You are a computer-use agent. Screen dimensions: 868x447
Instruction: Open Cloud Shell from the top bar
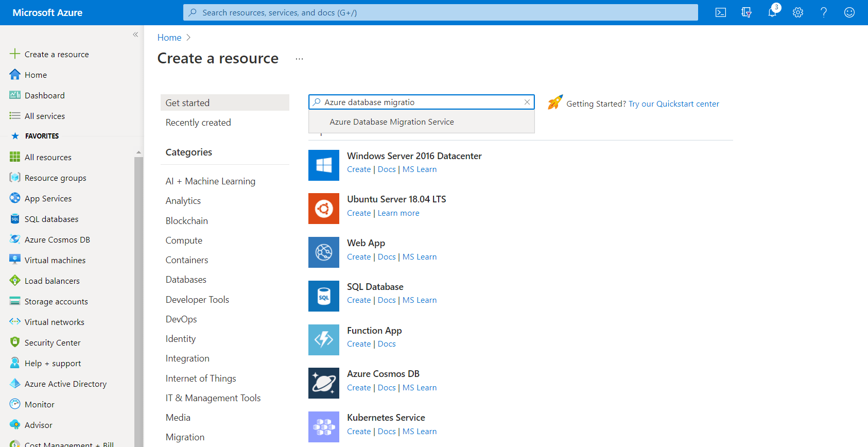[x=721, y=12]
